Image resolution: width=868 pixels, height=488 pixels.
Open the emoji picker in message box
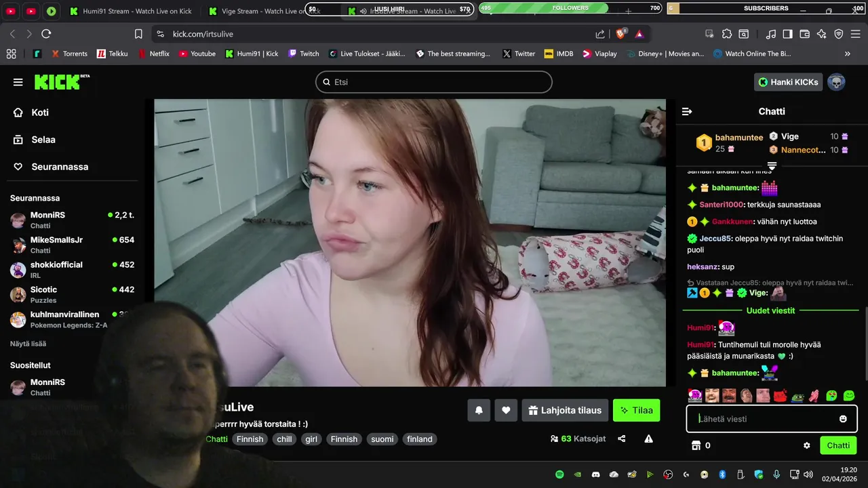843,419
